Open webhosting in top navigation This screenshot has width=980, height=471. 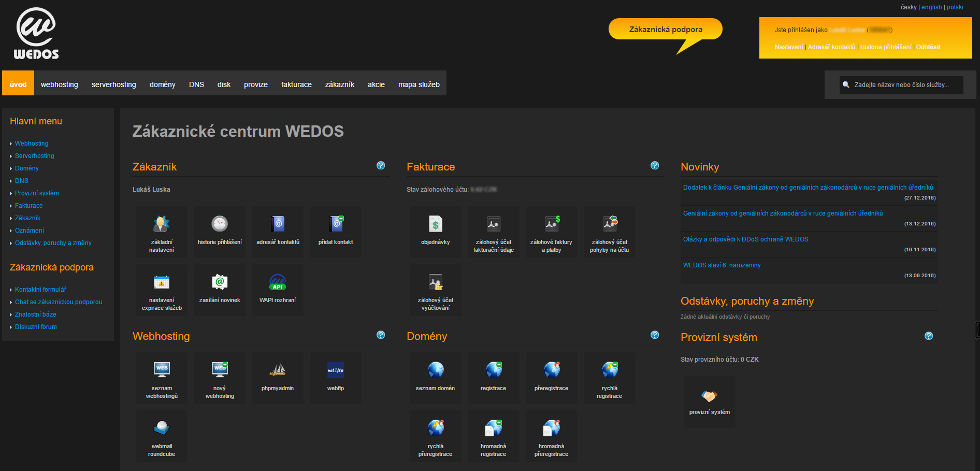coord(60,84)
